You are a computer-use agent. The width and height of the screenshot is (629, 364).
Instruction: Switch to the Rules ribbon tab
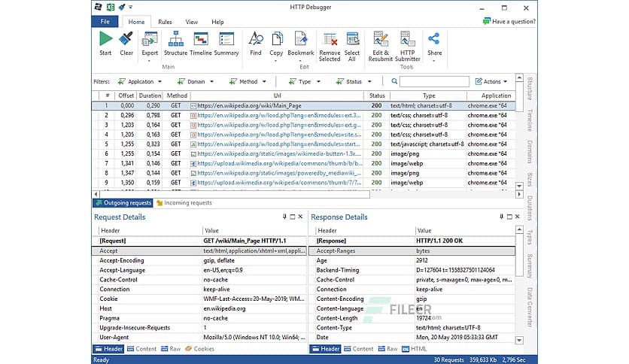coord(165,23)
